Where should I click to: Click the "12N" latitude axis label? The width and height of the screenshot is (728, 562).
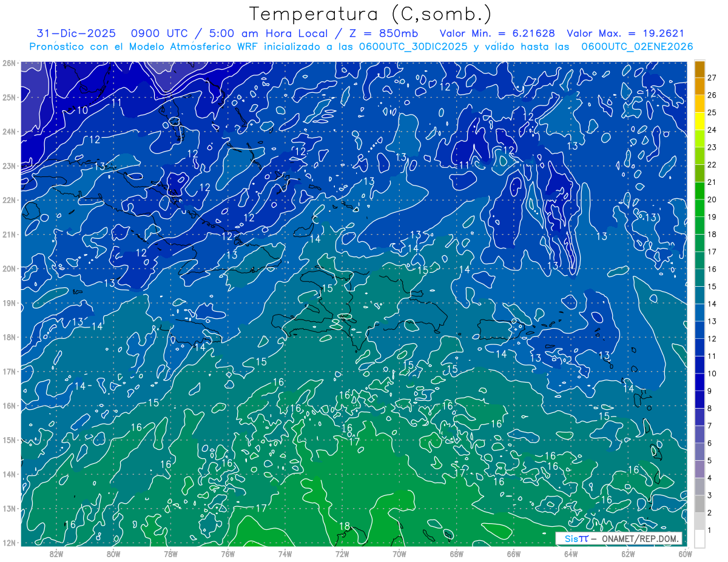pyautogui.click(x=9, y=543)
